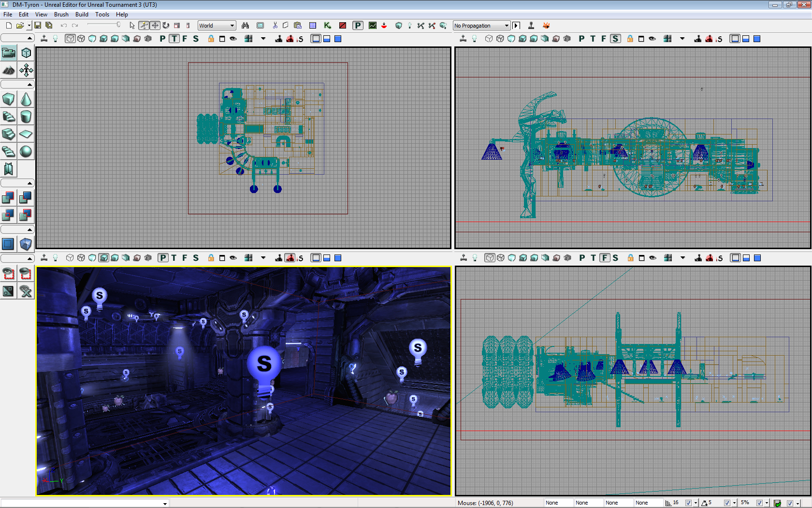Open the World coordinate system dropdown
Screen dimensions: 812x508
coord(217,26)
